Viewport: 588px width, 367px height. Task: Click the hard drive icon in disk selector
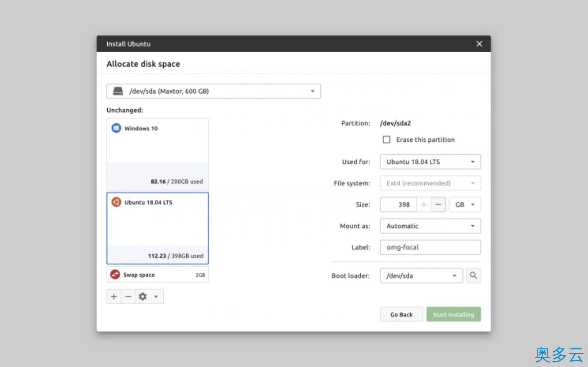coord(118,91)
